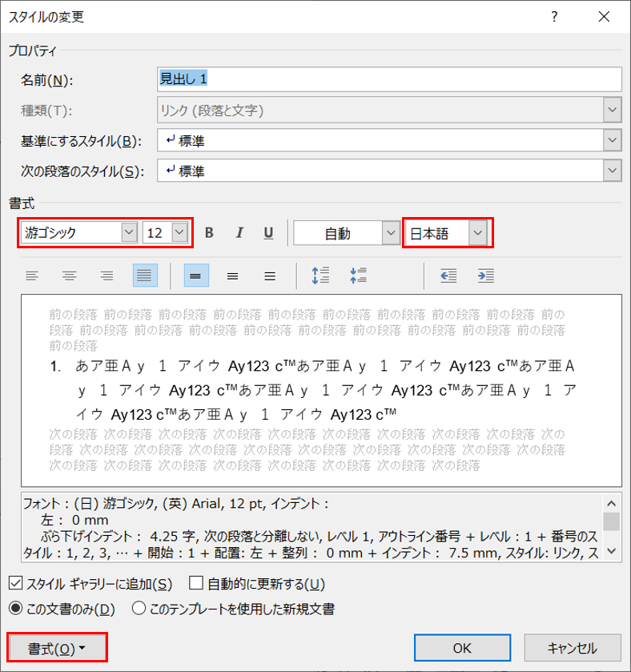The width and height of the screenshot is (631, 672).
Task: Enable 自動的に更新する checkbox
Action: pos(195,583)
